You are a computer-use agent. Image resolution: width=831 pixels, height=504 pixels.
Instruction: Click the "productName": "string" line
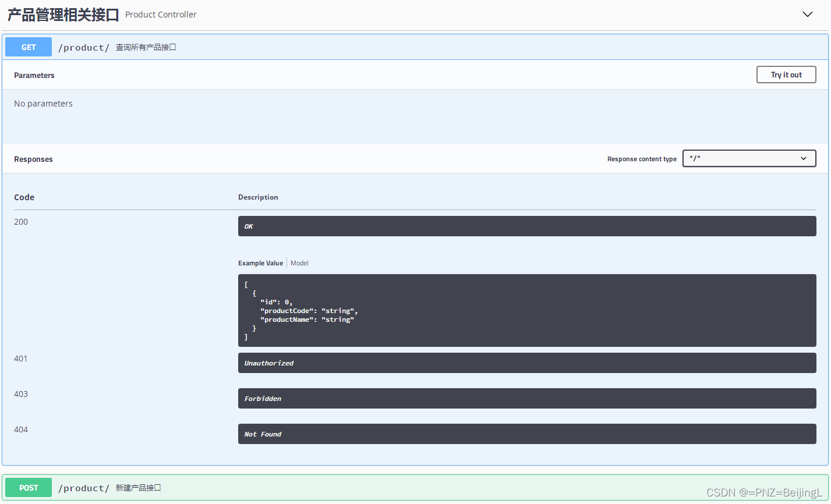coord(307,320)
